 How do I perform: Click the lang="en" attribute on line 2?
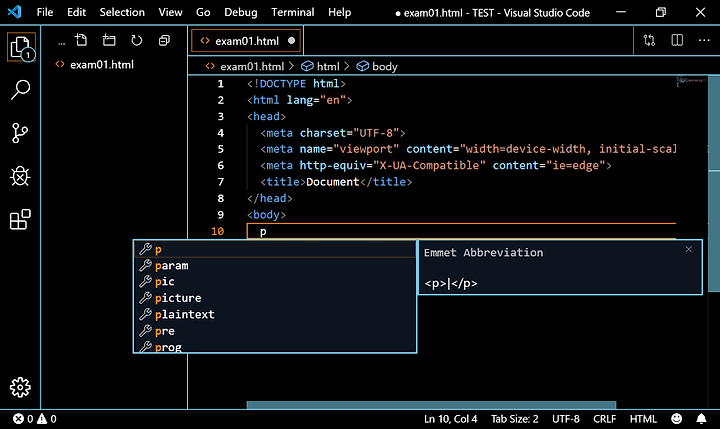pyautogui.click(x=316, y=100)
